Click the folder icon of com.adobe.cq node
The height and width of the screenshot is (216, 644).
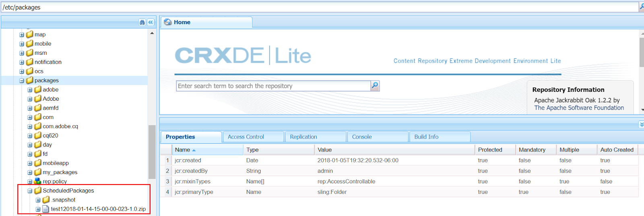[x=38, y=126]
